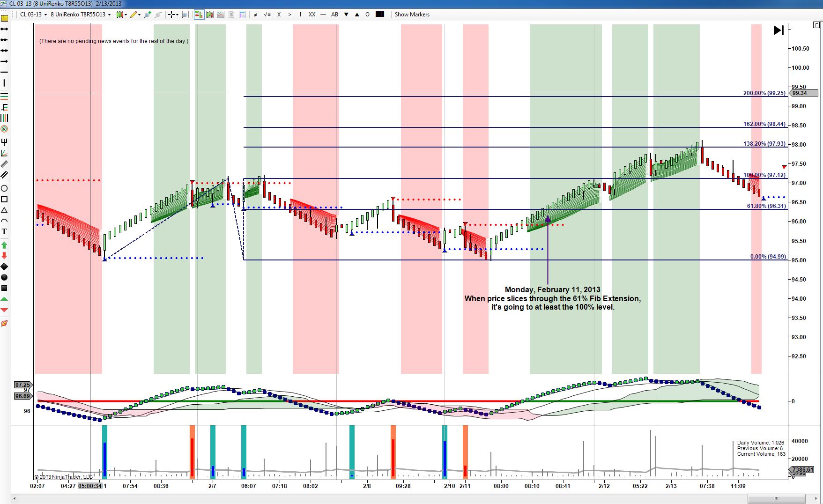Click the AB toolbar button

coord(334,15)
